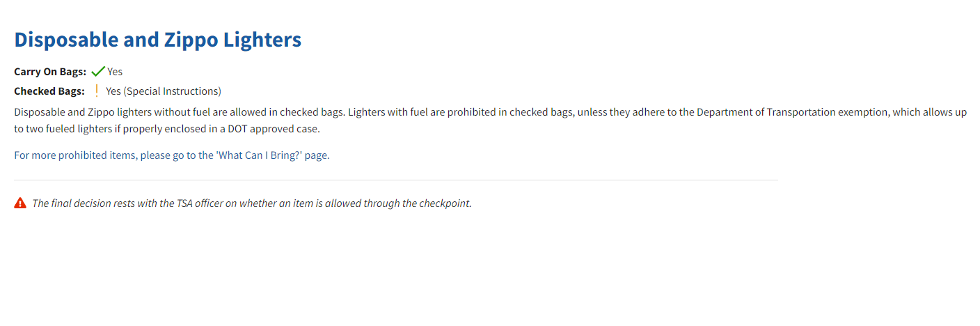
Task: Click the 'Checked Bags:' label
Action: click(x=49, y=91)
